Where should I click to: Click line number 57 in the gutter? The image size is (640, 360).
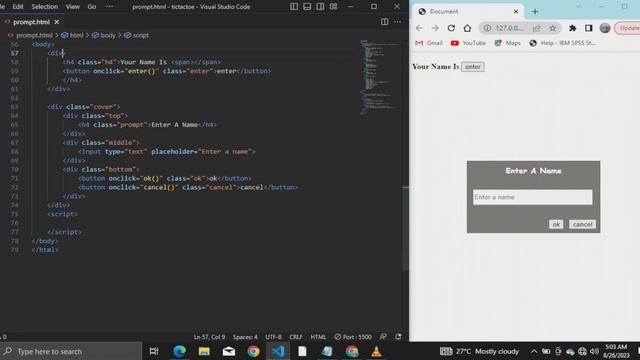pos(15,53)
